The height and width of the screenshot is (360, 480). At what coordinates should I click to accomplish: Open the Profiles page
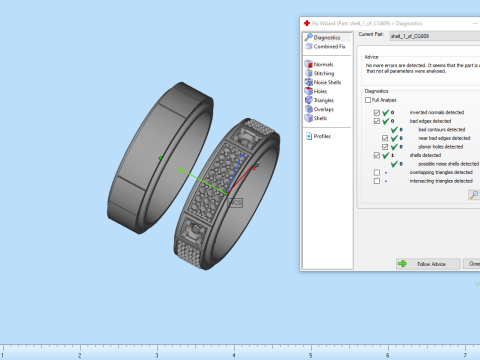point(322,136)
